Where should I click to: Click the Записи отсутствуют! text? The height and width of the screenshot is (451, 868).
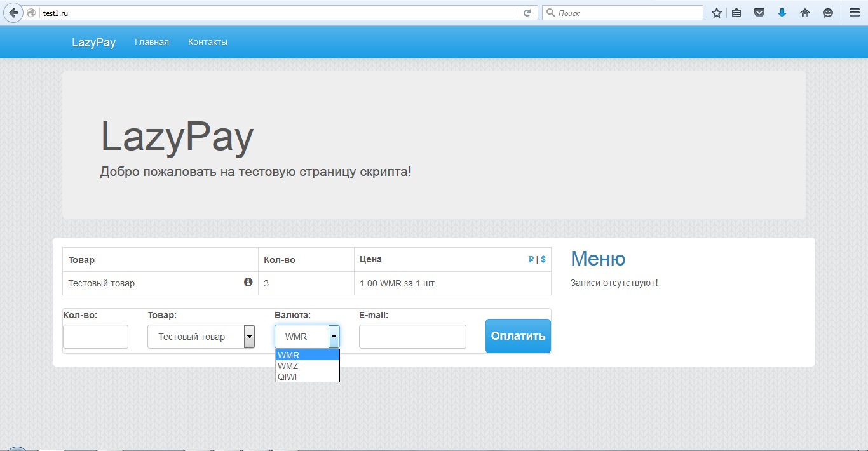pos(614,283)
